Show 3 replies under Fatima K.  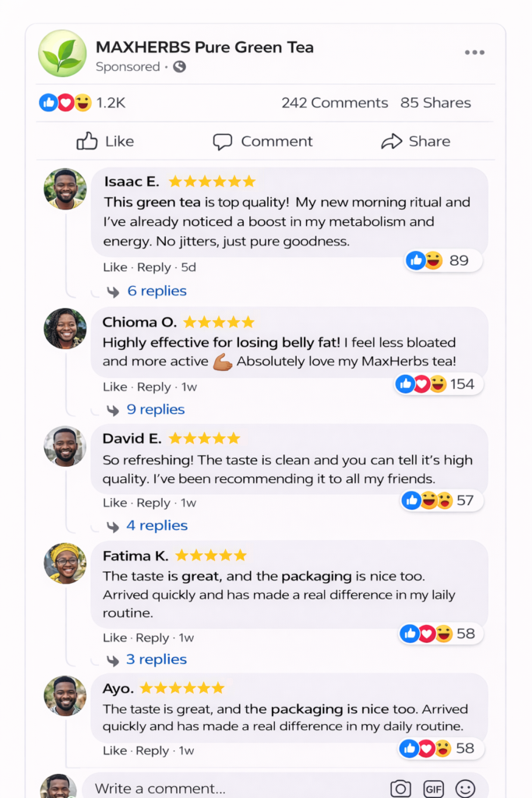point(156,659)
